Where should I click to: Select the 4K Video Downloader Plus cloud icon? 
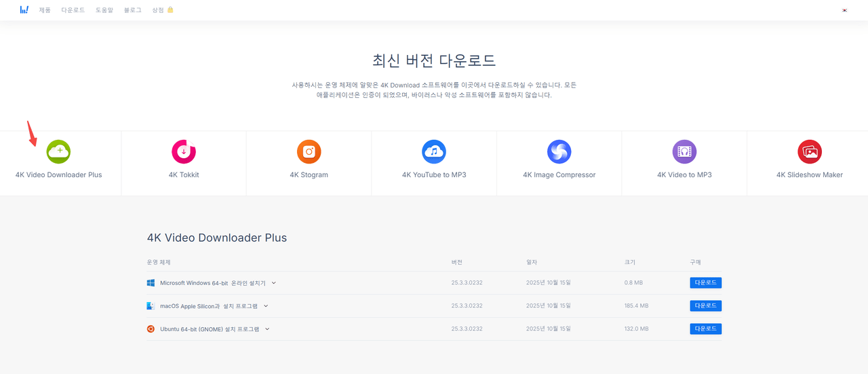pyautogui.click(x=58, y=151)
